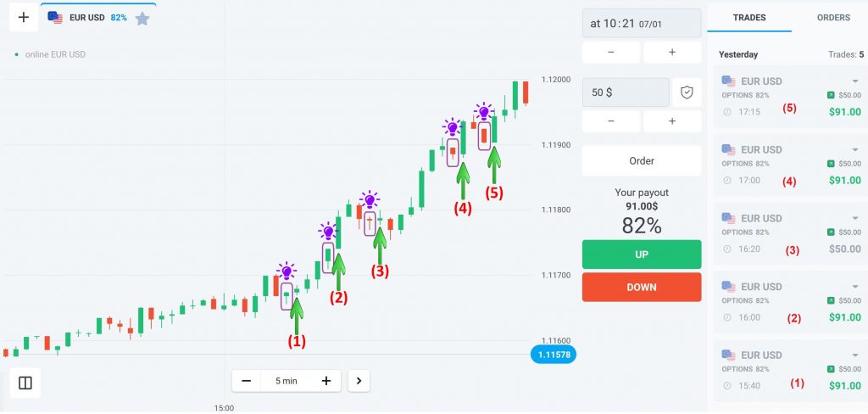868x414 pixels.
Task: Place a DOWN trade
Action: [x=642, y=287]
